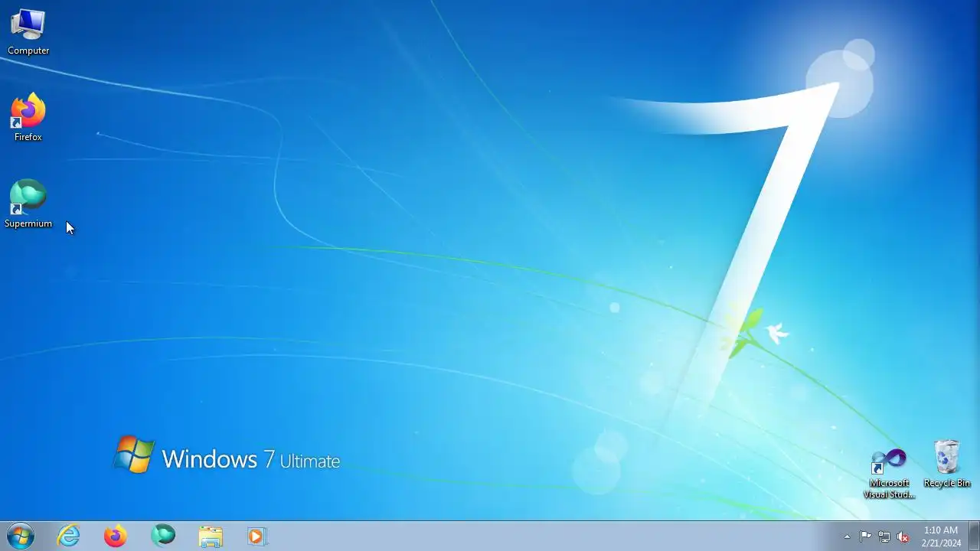This screenshot has width=980, height=551.
Task: Launch Supermium from the taskbar
Action: coord(163,536)
